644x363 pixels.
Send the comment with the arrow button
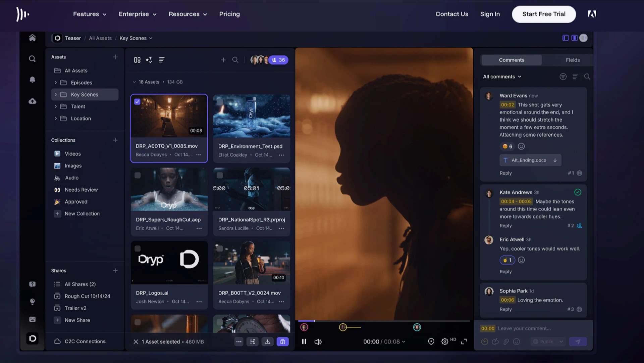(578, 342)
